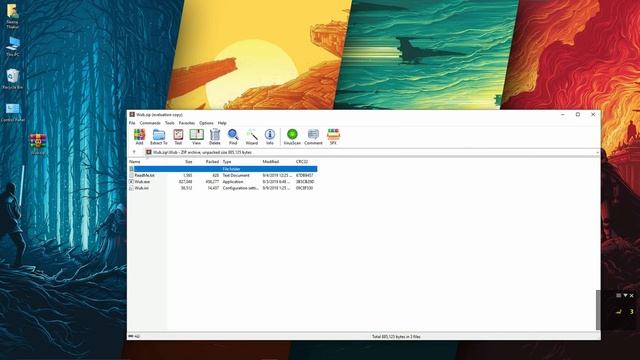Image resolution: width=640 pixels, height=360 pixels.
Task: Close the small dark widget at right
Action: 632,296
